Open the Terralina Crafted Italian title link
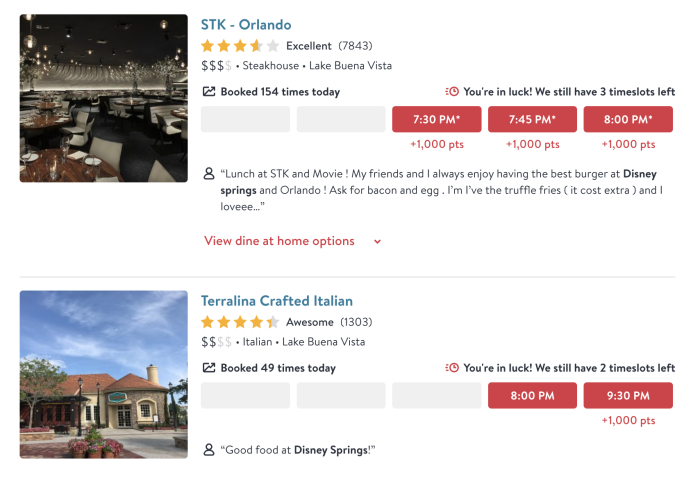This screenshot has height=477, width=700. click(276, 301)
